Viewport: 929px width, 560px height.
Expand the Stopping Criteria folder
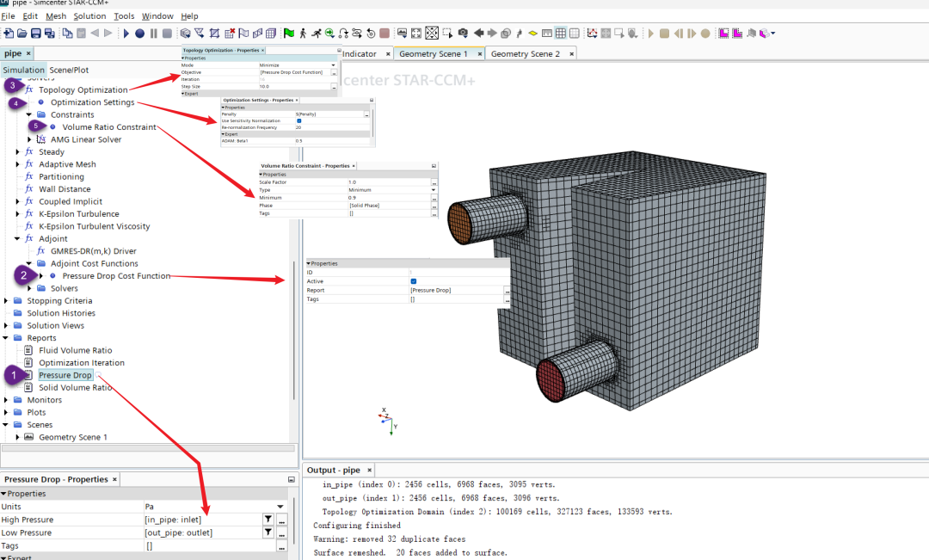tap(5, 300)
